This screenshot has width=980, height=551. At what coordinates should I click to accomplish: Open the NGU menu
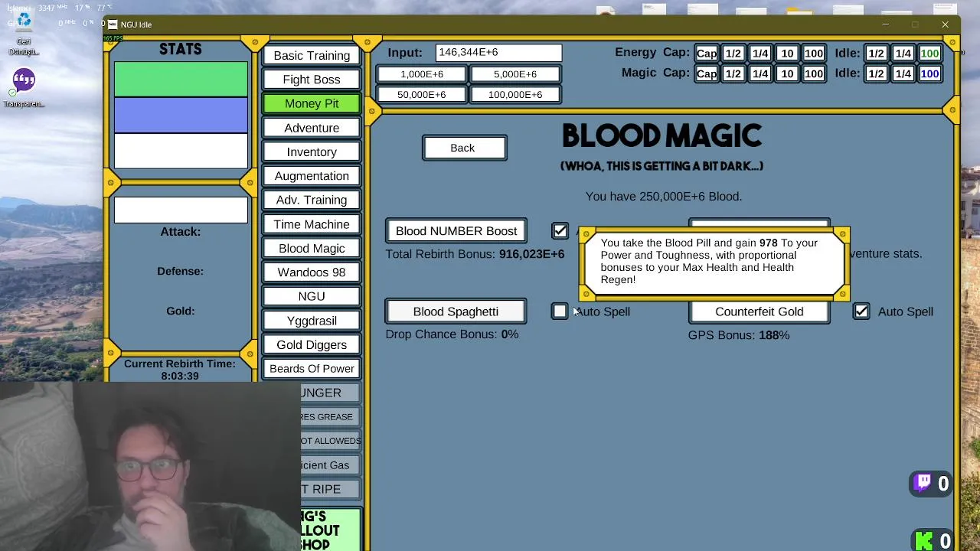point(312,296)
